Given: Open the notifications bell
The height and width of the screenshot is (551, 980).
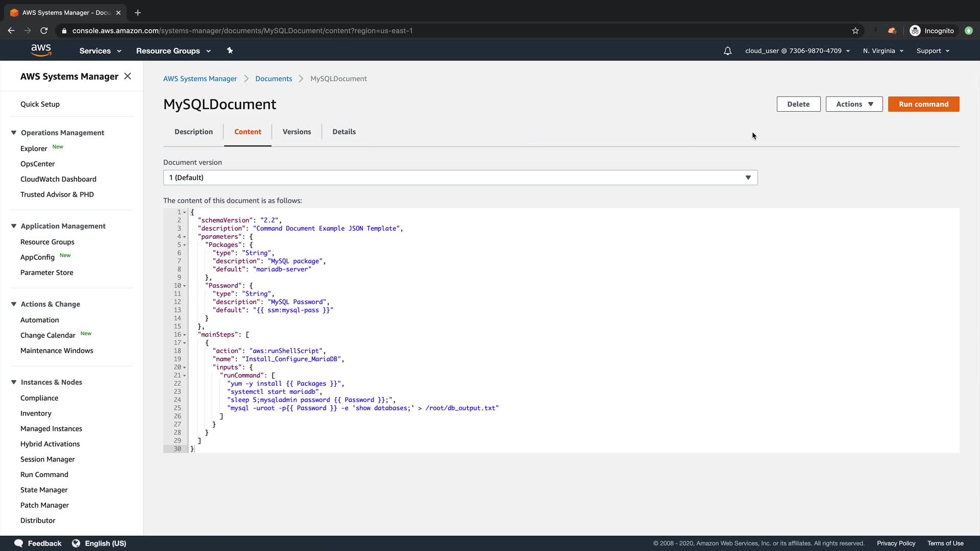Looking at the screenshot, I should pos(727,51).
